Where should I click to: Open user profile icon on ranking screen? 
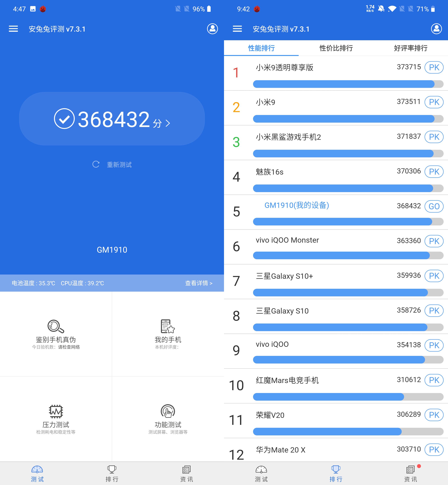[x=436, y=29]
